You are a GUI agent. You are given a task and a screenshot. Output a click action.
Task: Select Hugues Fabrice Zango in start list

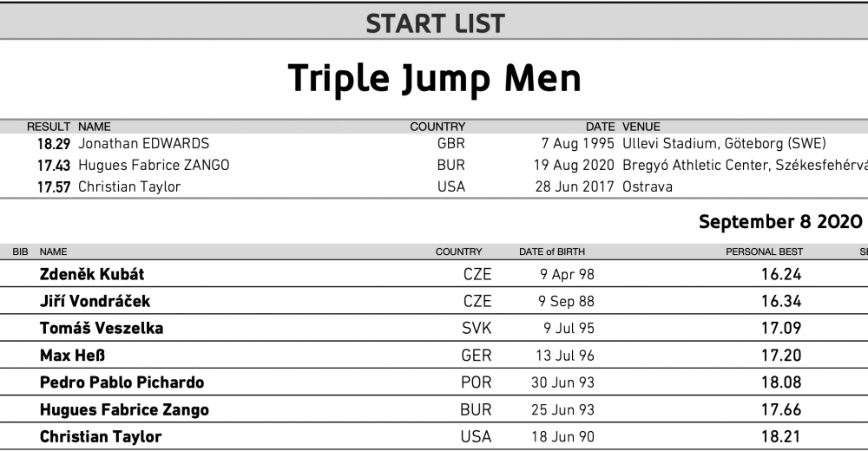[x=124, y=409]
